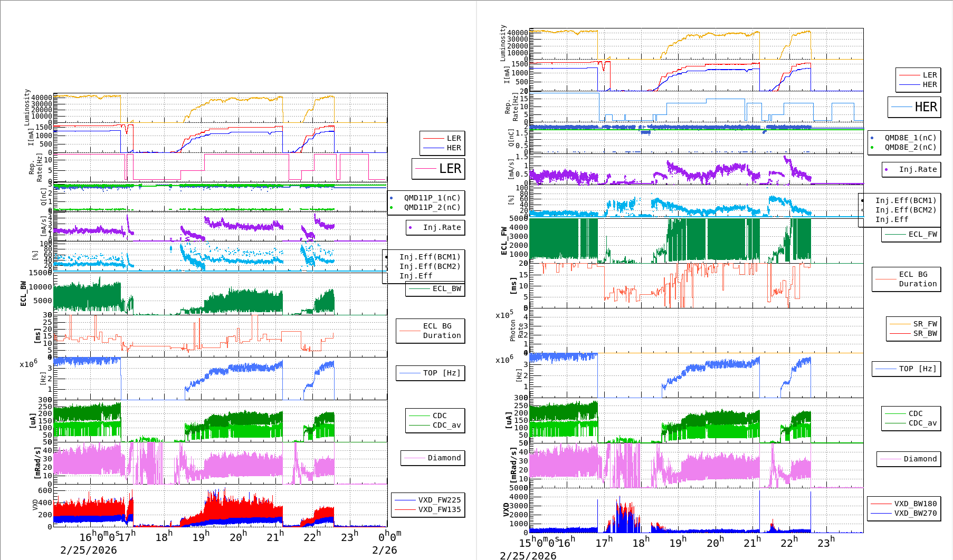The width and height of the screenshot is (953, 560).
Task: Click the VXD_BW270 legend entry
Action: tap(915, 513)
